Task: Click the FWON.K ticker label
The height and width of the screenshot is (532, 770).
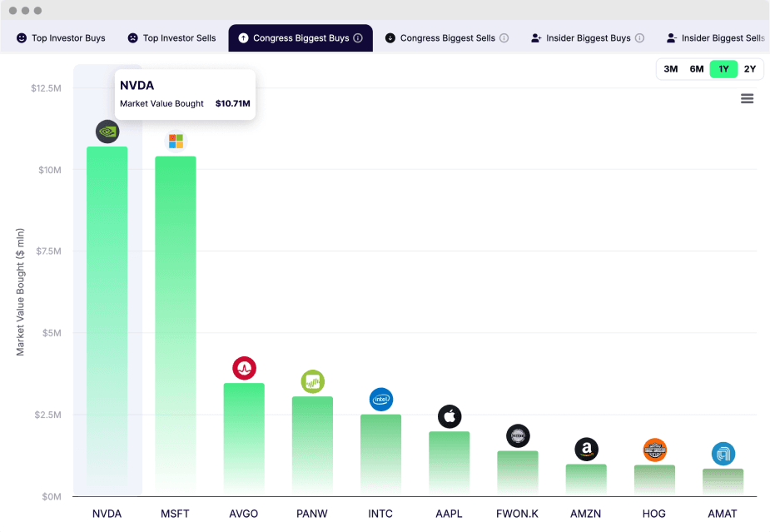Action: [x=517, y=514]
